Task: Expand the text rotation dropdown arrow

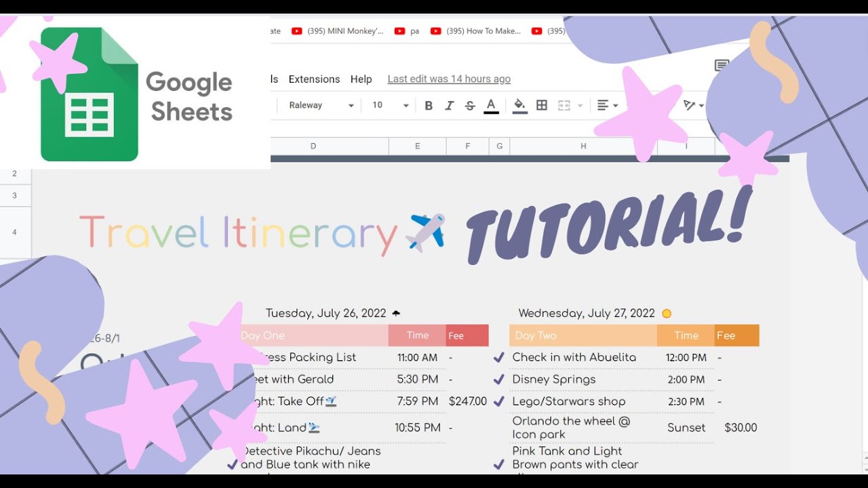Action: (701, 106)
